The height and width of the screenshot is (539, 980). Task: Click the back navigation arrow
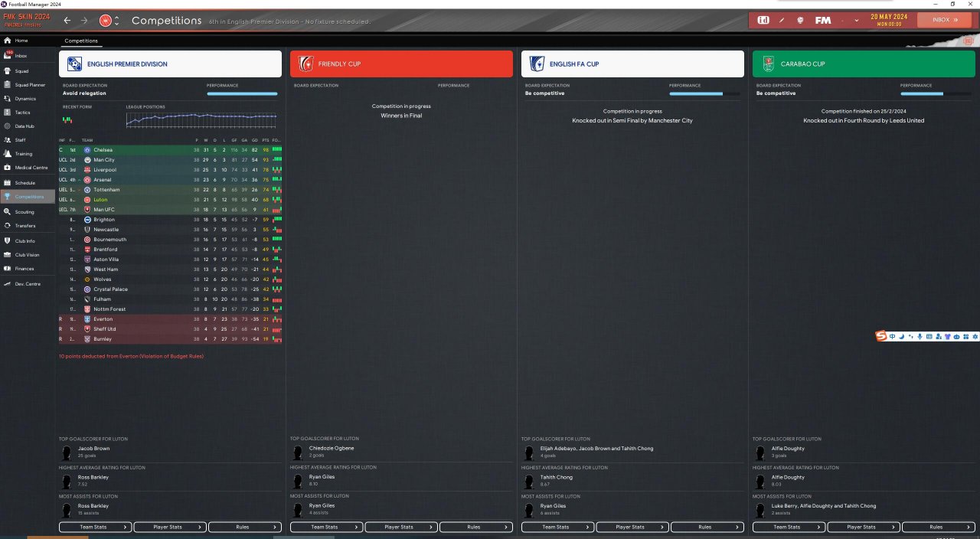click(67, 21)
